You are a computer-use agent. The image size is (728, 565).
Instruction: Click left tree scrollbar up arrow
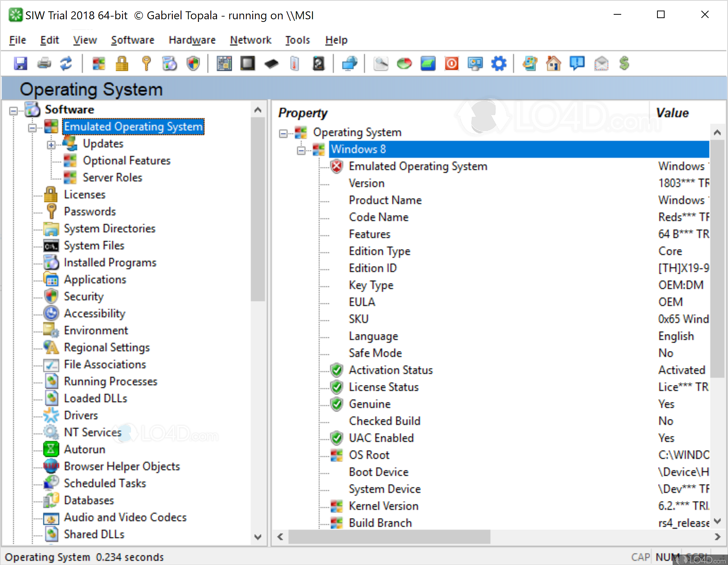coord(258,110)
